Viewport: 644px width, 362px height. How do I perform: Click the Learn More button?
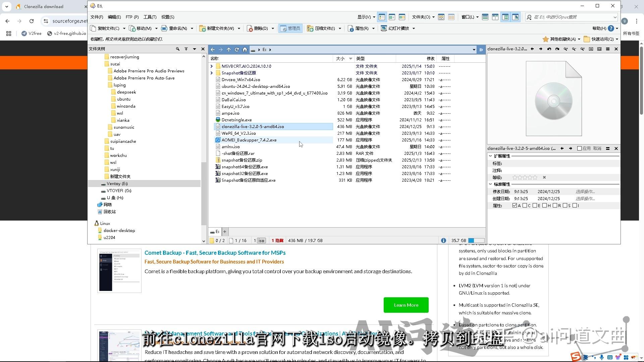pos(406,305)
